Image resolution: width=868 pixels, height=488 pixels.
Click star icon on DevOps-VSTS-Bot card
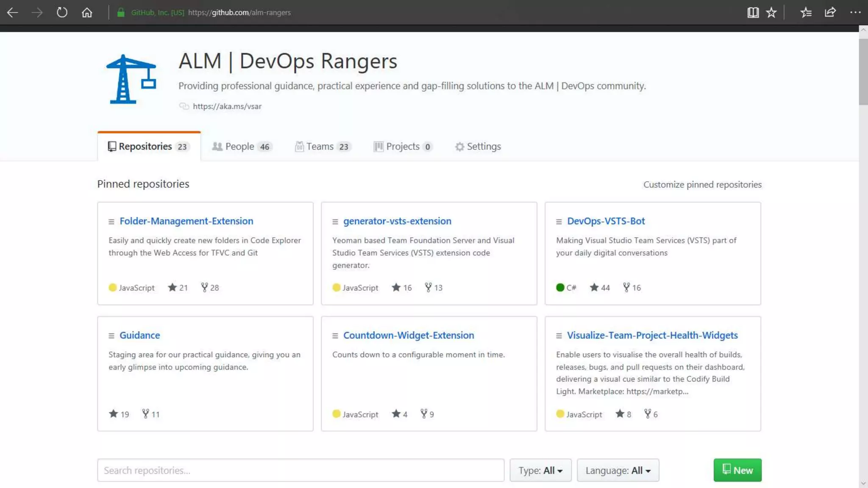(x=594, y=287)
